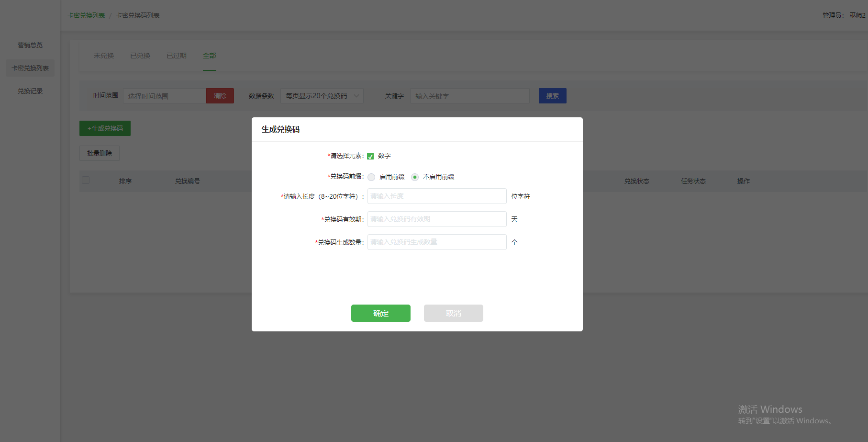Click the red 清除 button

220,96
